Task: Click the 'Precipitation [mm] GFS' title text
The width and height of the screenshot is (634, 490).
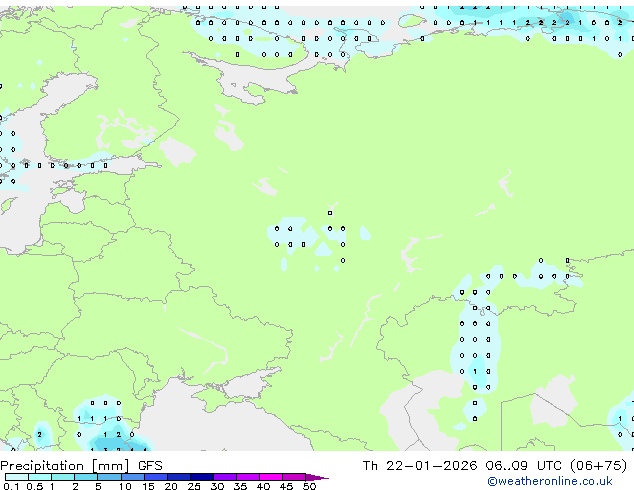Action: (81, 466)
